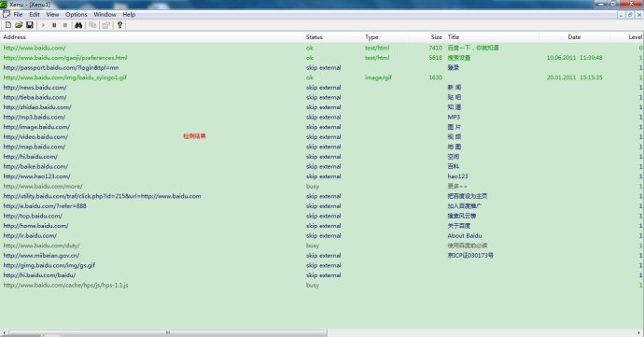
Task: Click the Save floppy disk icon
Action: coord(30,25)
